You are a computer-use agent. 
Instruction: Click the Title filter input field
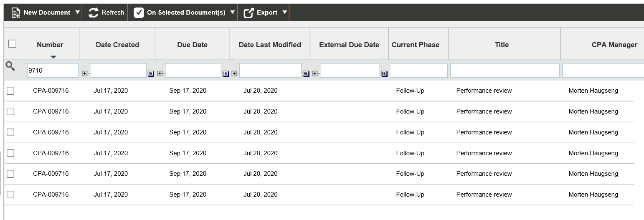pos(505,71)
